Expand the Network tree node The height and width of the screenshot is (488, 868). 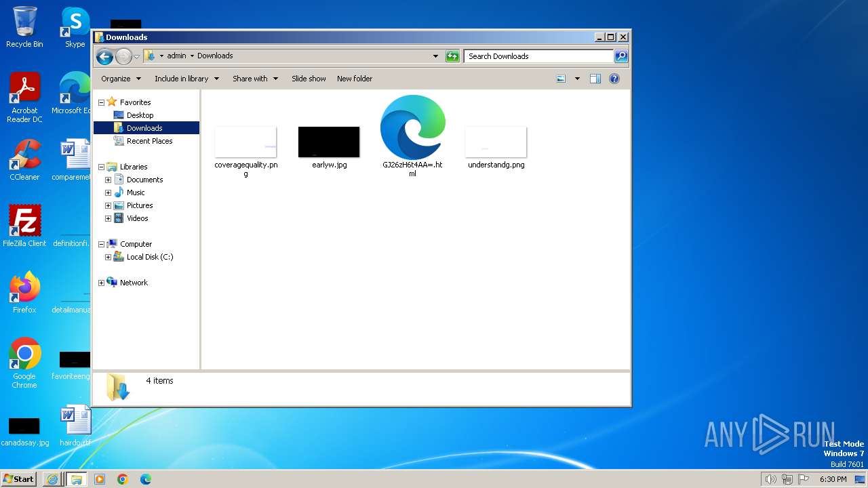(102, 283)
